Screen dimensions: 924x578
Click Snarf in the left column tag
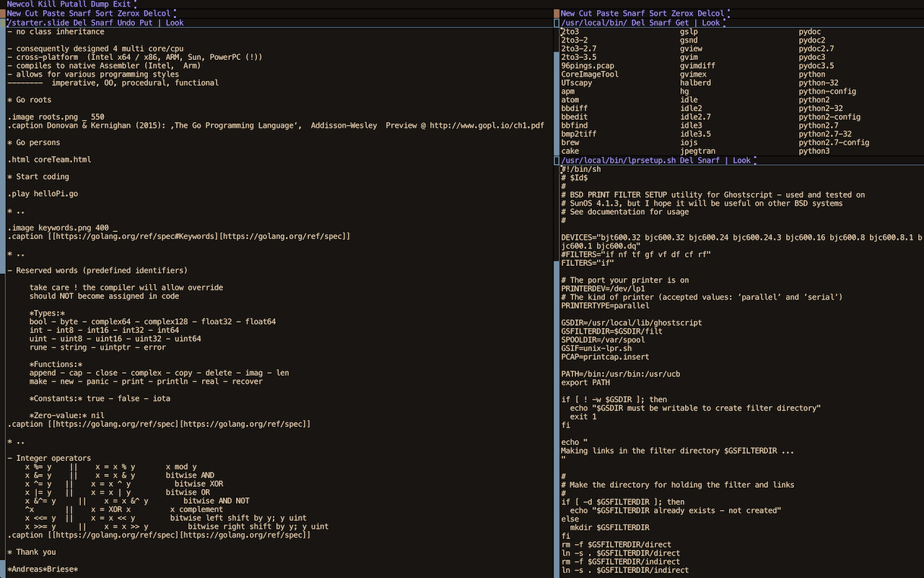(79, 13)
